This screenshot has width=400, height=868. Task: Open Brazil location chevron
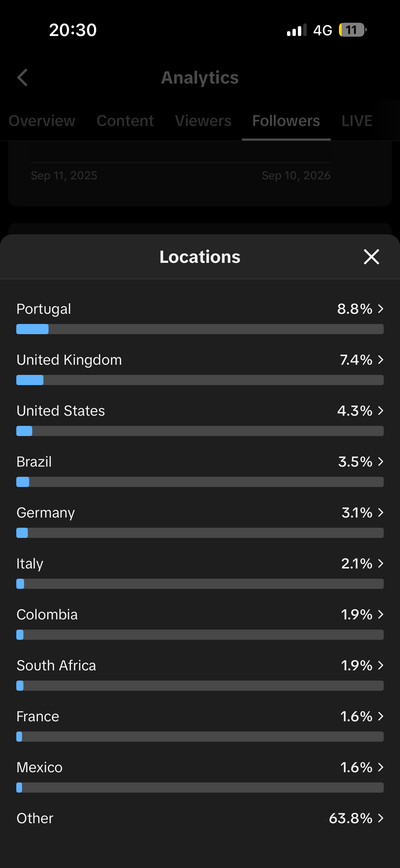pos(381,462)
